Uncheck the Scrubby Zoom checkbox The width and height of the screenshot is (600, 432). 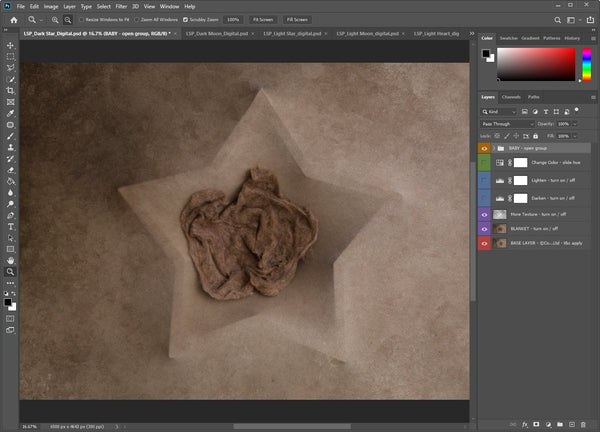pyautogui.click(x=186, y=19)
